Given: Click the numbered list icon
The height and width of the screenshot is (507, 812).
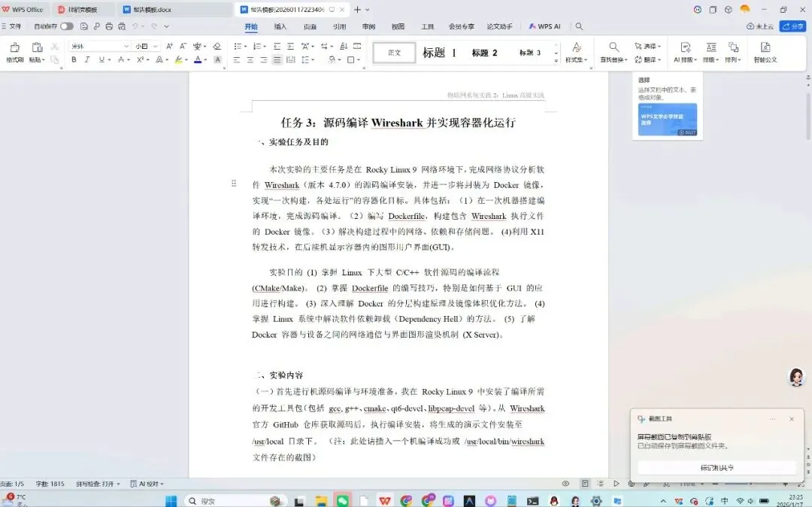Looking at the screenshot, I should (257, 46).
